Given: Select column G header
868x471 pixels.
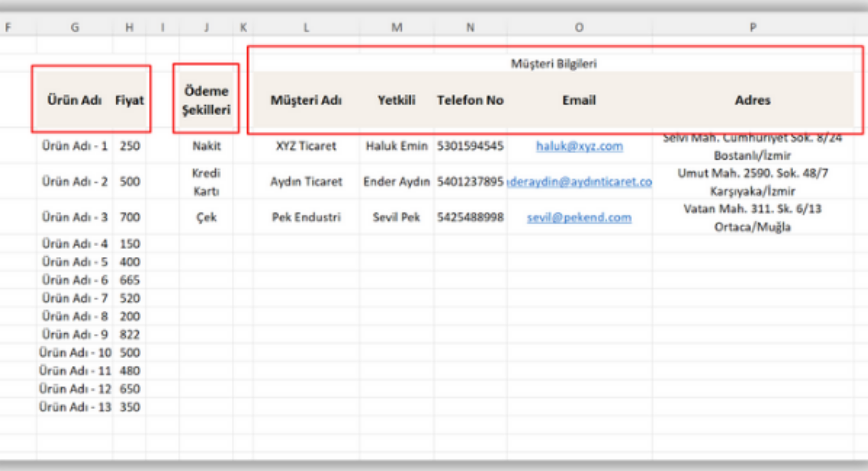Looking at the screenshot, I should point(75,27).
